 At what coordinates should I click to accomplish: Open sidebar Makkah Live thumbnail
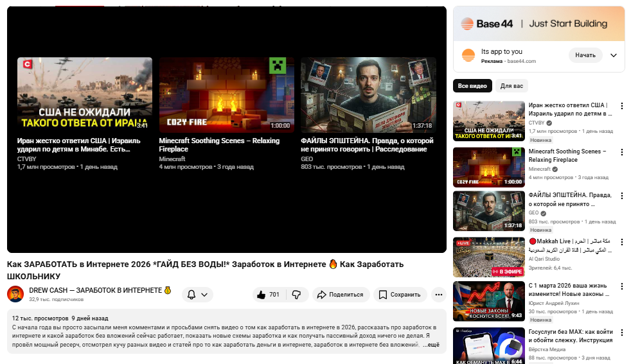489,257
